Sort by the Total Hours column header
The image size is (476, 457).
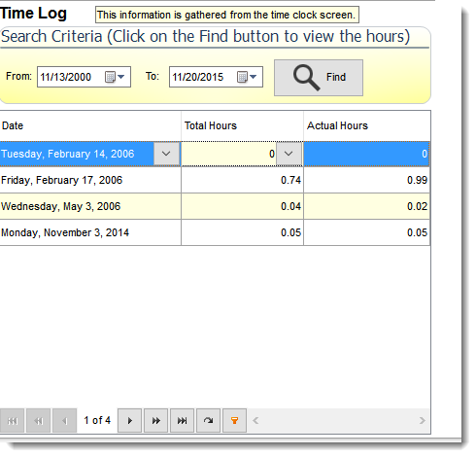242,125
